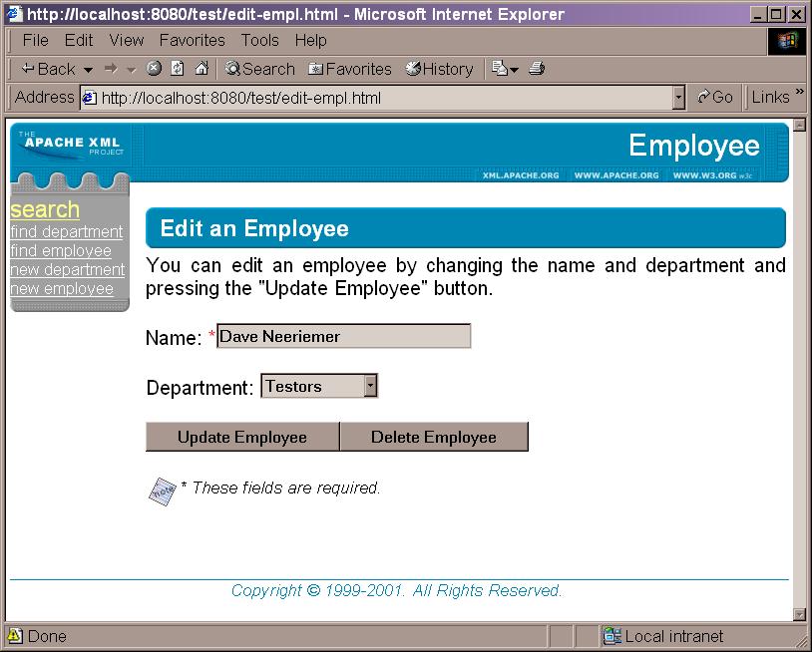812x652 pixels.
Task: Open the Tools menu
Action: click(x=259, y=41)
